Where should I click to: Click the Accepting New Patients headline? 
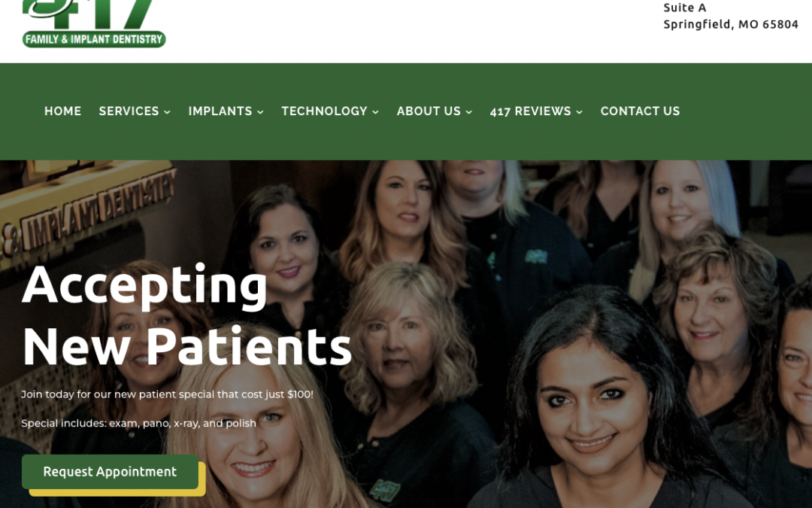(x=187, y=315)
